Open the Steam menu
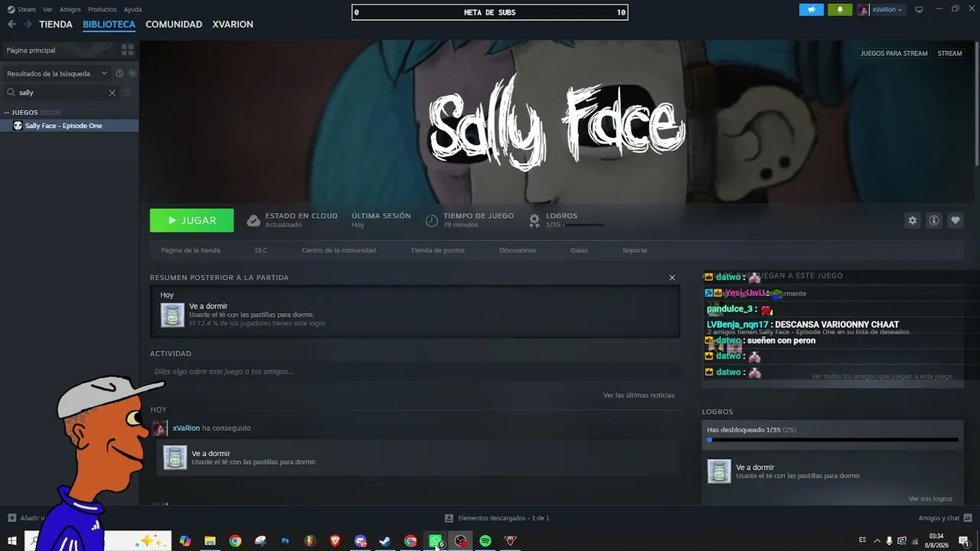The height and width of the screenshot is (551, 980). 22,10
